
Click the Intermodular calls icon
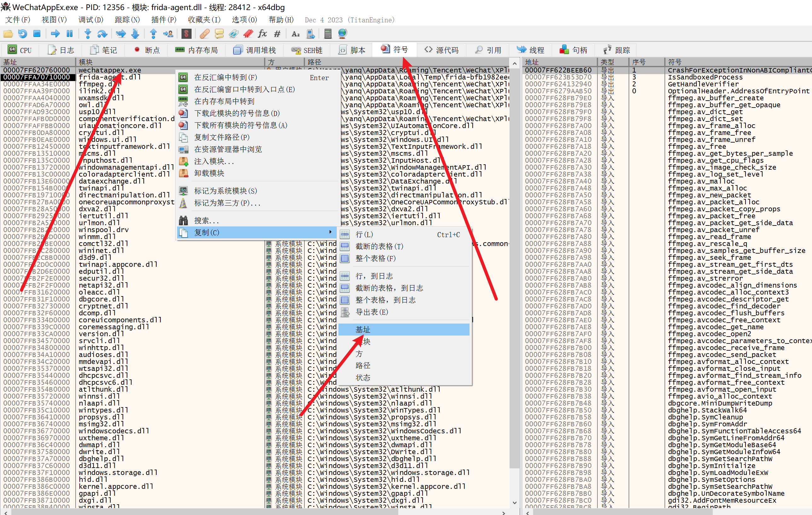click(x=310, y=33)
